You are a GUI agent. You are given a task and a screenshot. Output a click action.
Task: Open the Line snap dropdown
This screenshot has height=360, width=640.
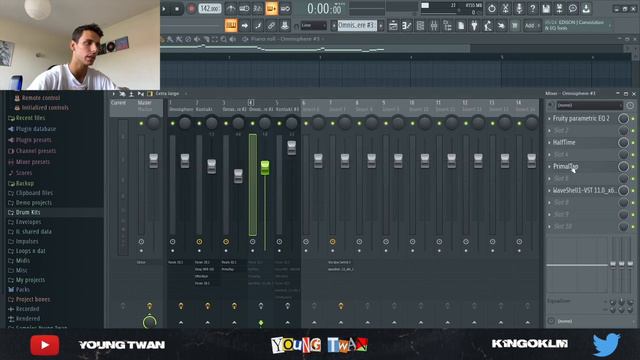click(x=313, y=26)
